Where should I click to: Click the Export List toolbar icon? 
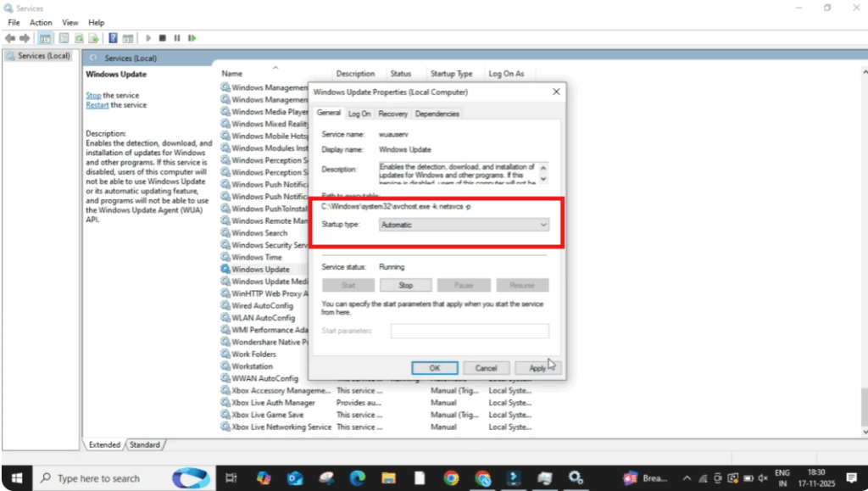coord(93,38)
